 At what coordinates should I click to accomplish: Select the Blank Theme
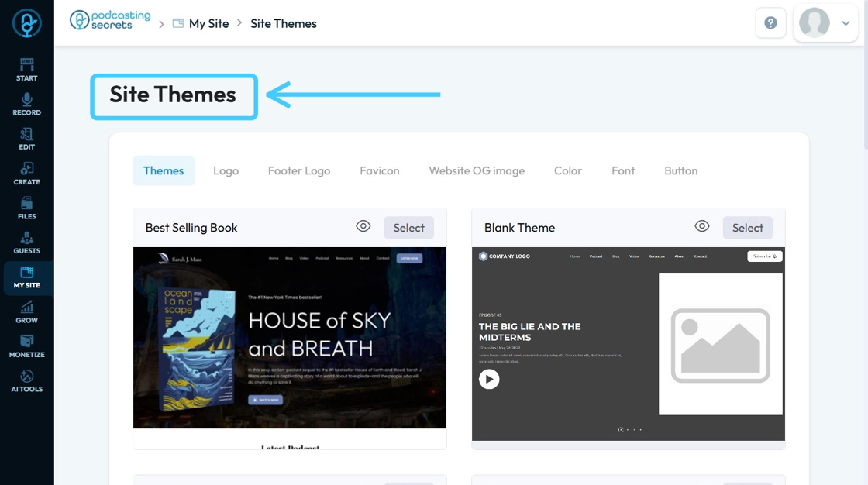[x=747, y=228]
